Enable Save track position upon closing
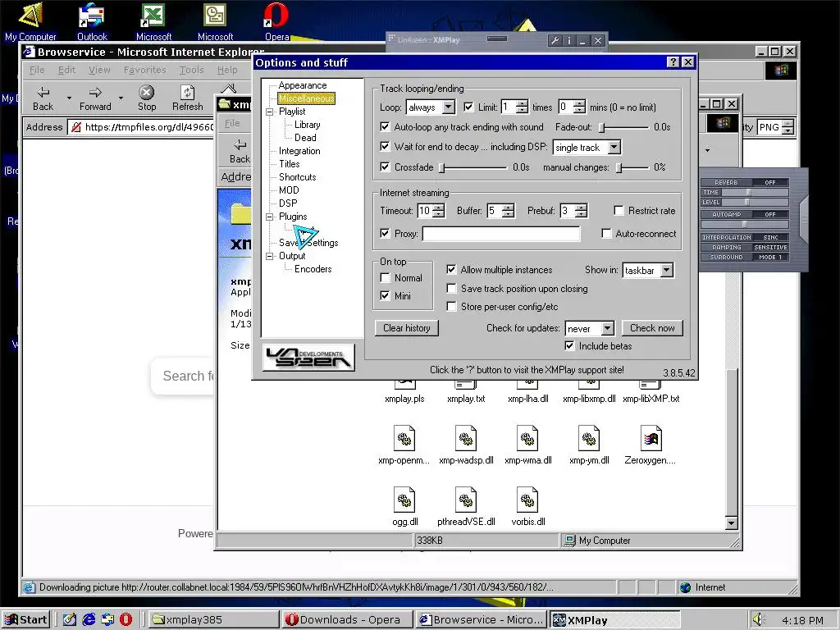 pyautogui.click(x=452, y=289)
